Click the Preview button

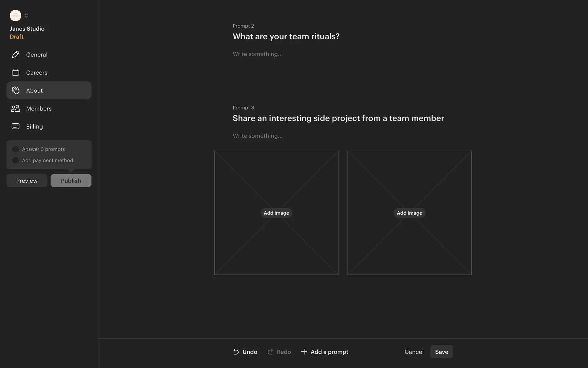click(27, 181)
